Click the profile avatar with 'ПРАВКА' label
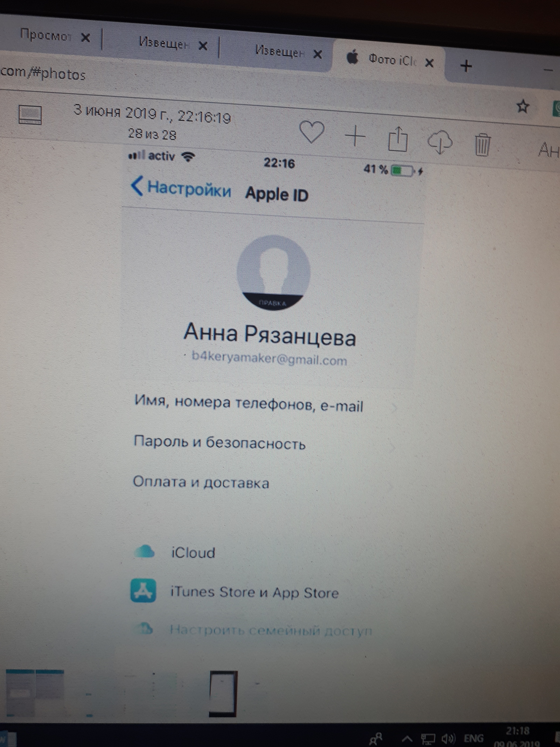Screen dimensions: 560x747 [273, 273]
